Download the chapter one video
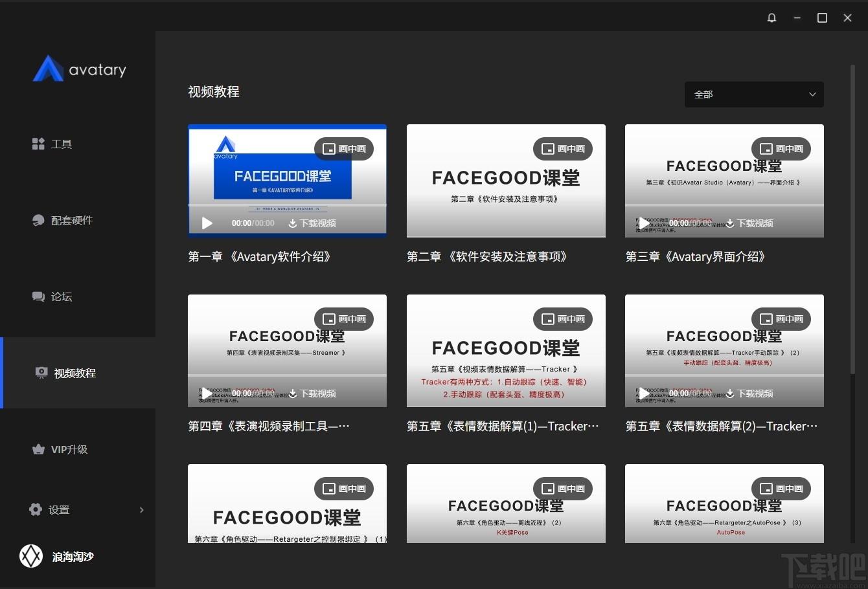Viewport: 868px width, 589px height. coord(312,223)
